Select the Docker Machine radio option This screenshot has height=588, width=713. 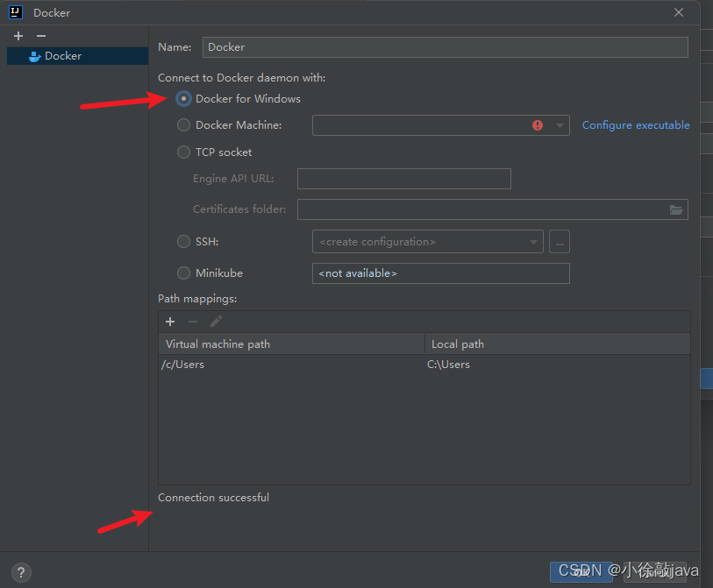[183, 125]
